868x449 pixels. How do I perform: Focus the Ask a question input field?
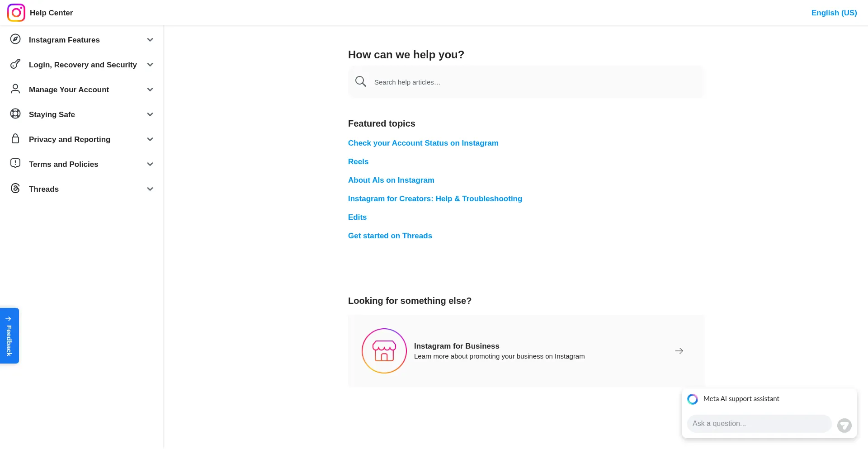point(759,424)
